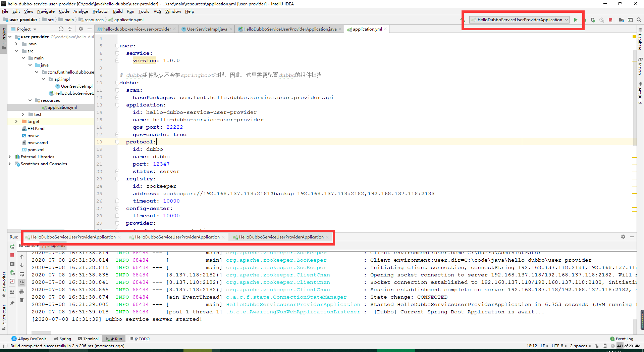Open the Layout icon in Run panel
Screen dimensions: 644x352
coord(12,292)
